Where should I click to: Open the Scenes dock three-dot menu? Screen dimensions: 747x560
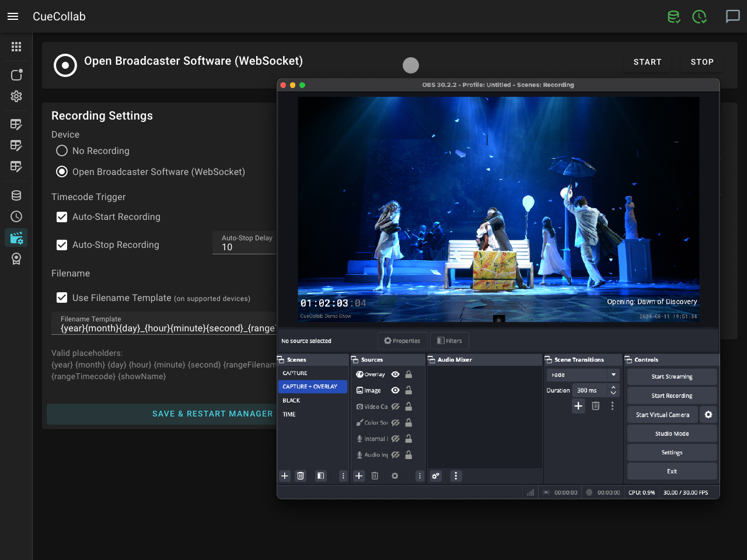(343, 476)
